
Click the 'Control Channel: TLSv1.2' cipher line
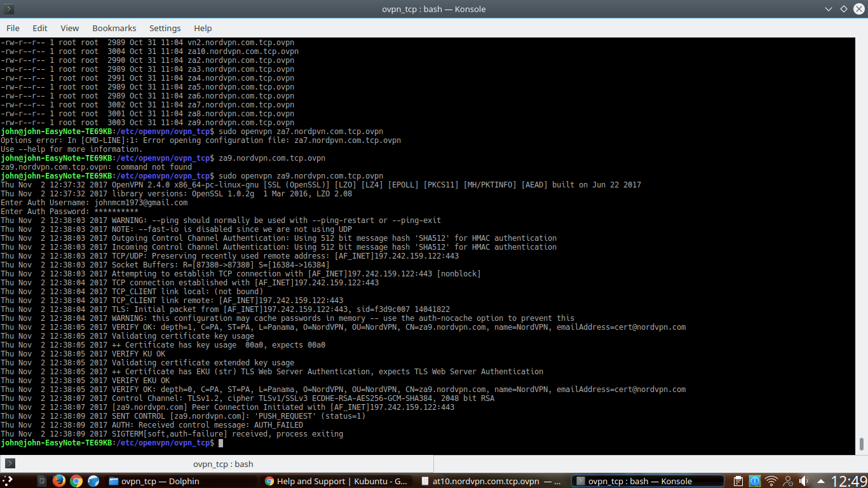tap(247, 398)
